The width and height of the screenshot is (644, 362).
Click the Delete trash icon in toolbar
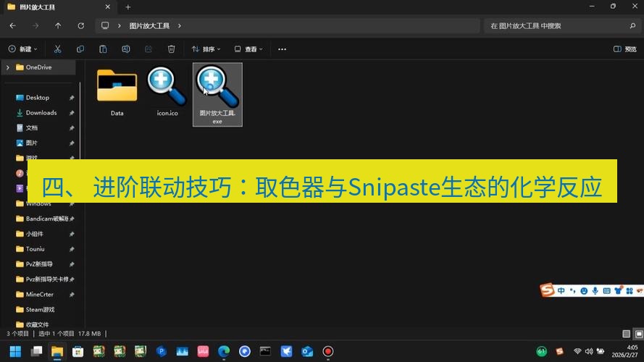click(171, 49)
